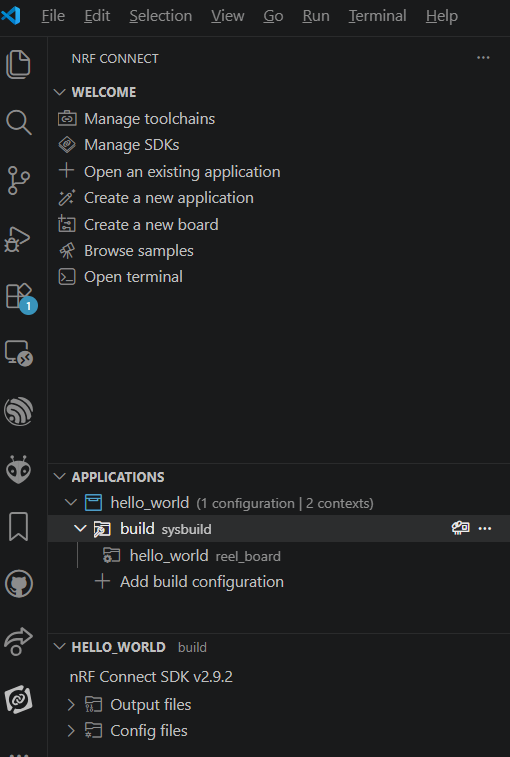Open the Bookmarks view in activity bar

coord(18,527)
